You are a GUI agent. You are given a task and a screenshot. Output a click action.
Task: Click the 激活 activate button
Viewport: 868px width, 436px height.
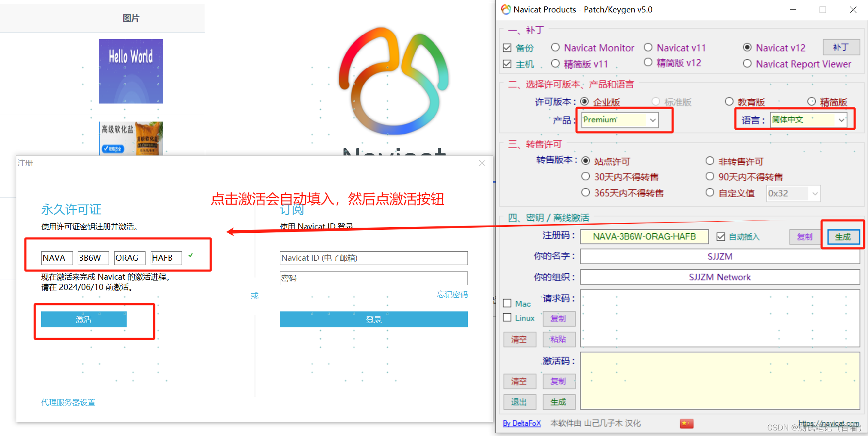[84, 319]
